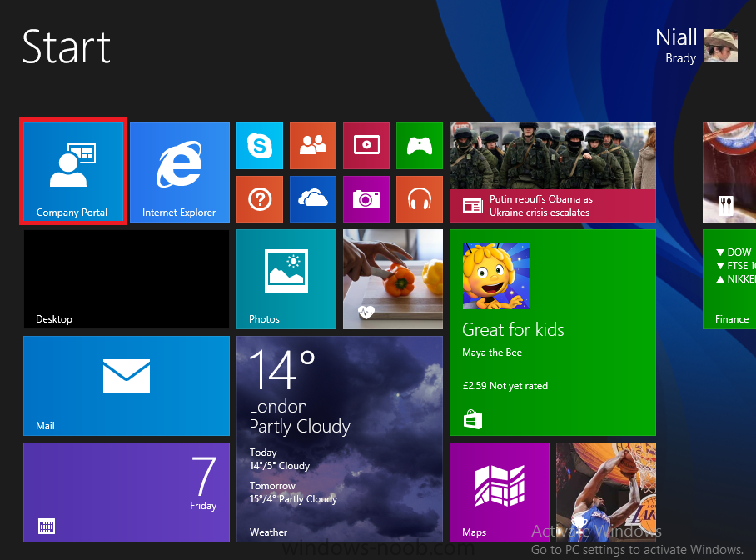Open the Video tile
Screen dimensions: 756x560
point(366,146)
